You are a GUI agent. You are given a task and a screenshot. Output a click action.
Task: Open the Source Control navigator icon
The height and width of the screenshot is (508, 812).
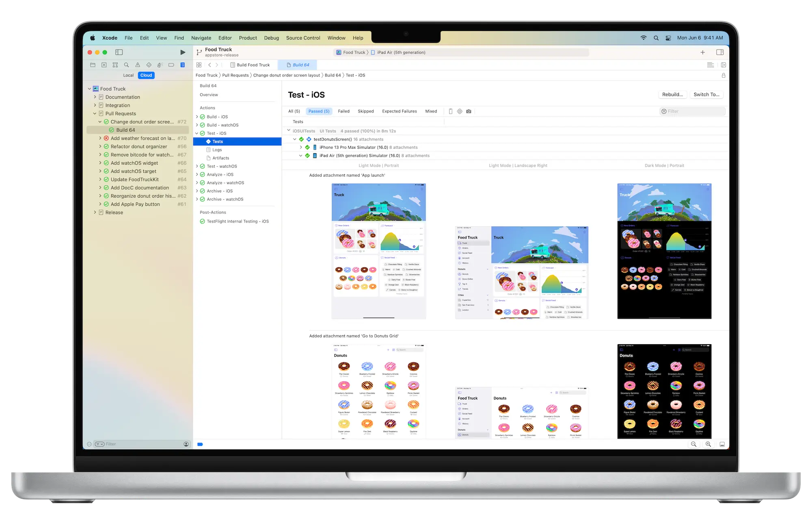[x=104, y=65]
